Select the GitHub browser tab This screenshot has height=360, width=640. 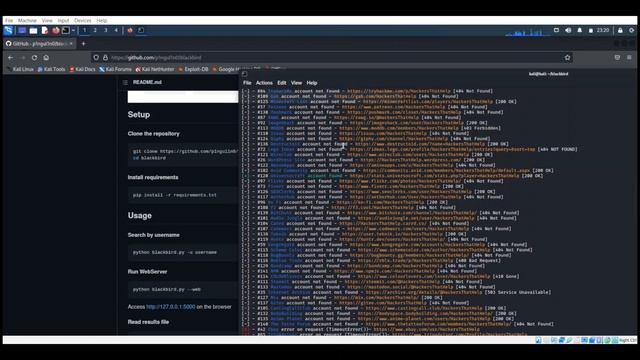pyautogui.click(x=39, y=43)
